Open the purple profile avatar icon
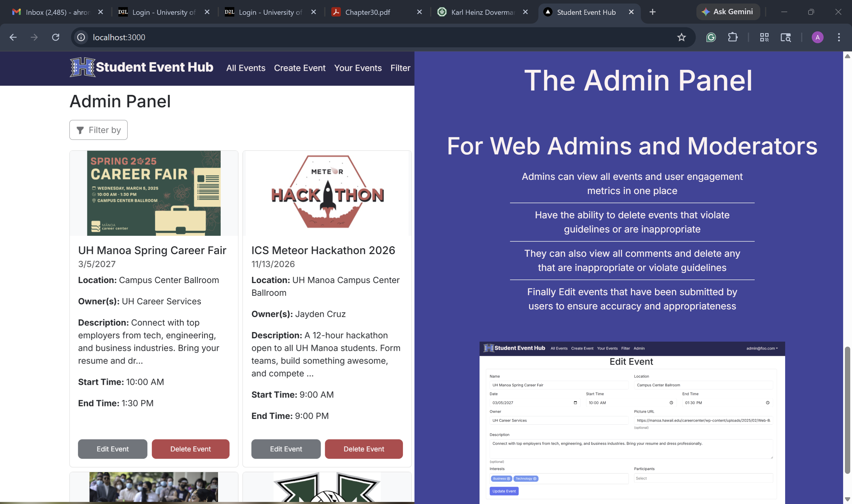Screen dimensions: 852x504 [817, 37]
